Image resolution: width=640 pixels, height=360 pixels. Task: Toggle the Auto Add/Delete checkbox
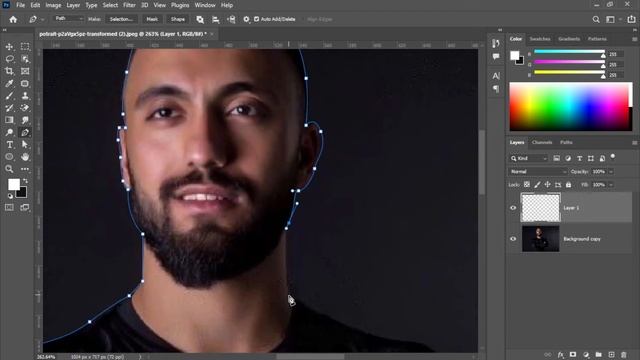tap(257, 19)
